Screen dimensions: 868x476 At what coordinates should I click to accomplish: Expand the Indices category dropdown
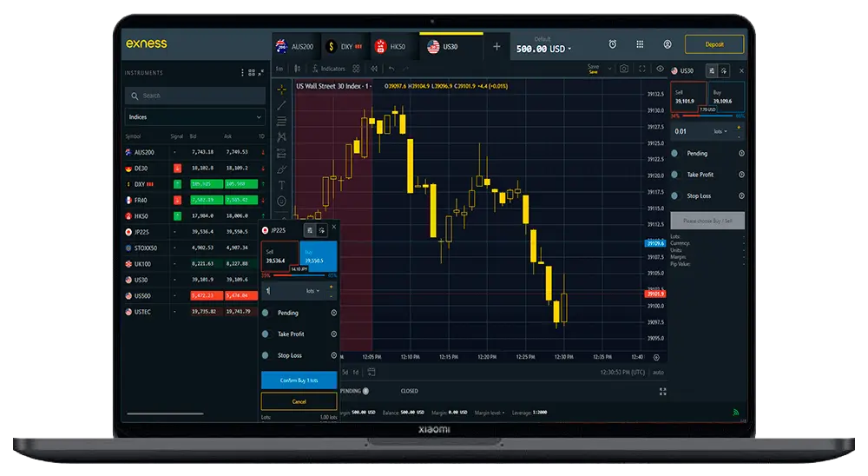pos(194,116)
